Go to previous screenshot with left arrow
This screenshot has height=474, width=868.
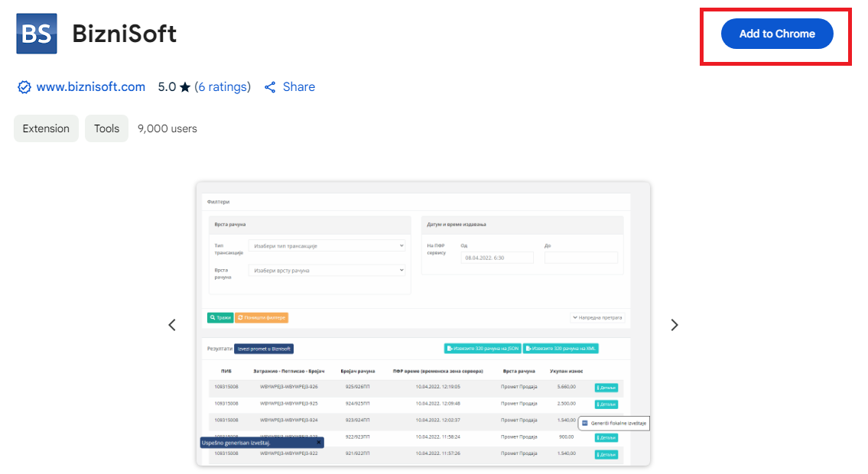(172, 325)
